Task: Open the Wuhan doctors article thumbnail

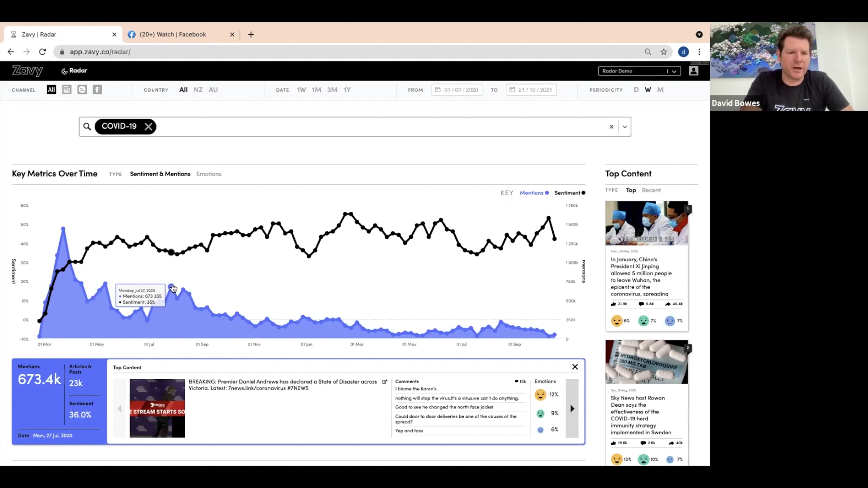Action: [646, 223]
